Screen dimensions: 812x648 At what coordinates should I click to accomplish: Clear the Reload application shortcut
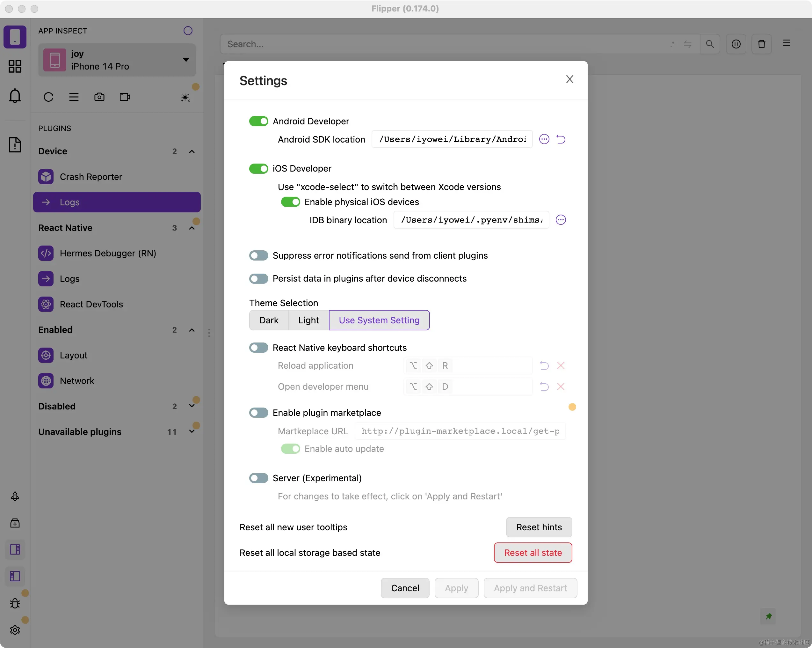(x=561, y=366)
